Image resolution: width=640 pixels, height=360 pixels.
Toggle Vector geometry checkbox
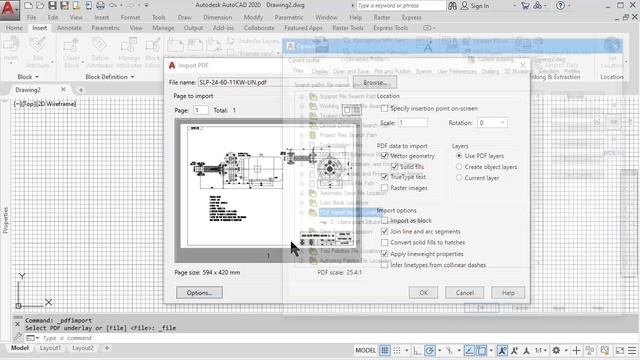pos(384,156)
